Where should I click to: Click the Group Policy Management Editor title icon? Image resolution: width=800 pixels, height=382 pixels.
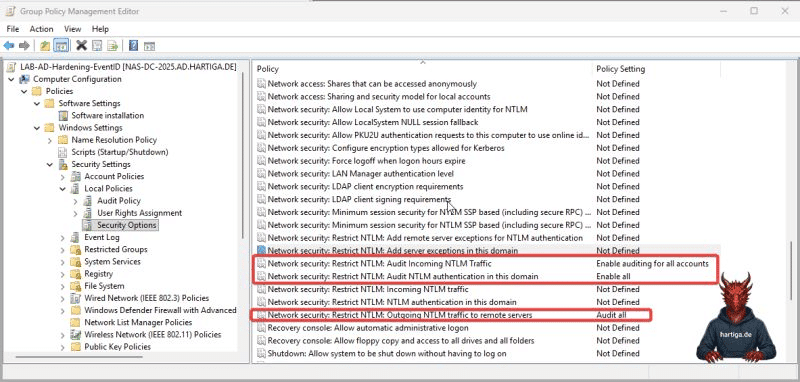point(10,11)
